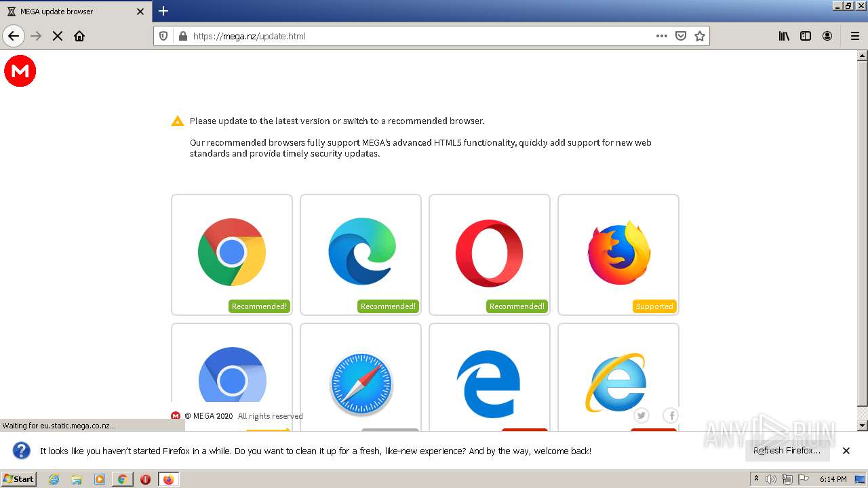Click the All rights reserved text
The width and height of the screenshot is (868, 488).
(271, 416)
